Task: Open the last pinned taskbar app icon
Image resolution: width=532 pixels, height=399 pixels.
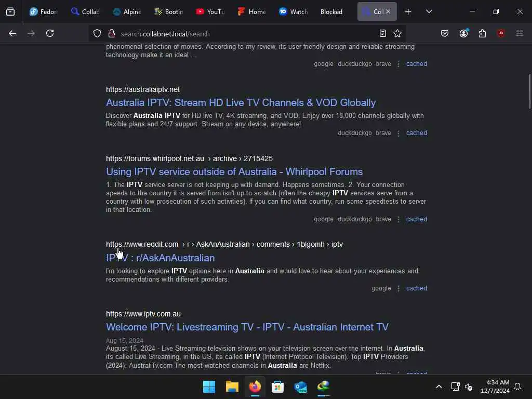Action: (x=323, y=387)
